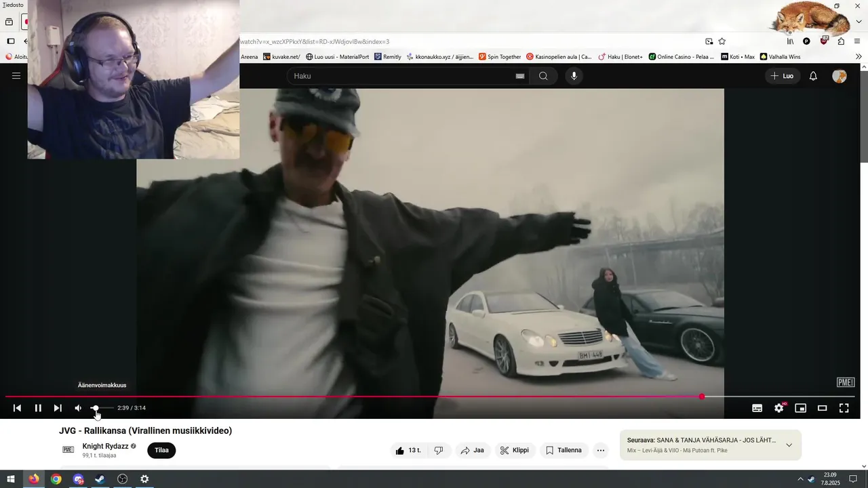The width and height of the screenshot is (868, 488).
Task: Subscribe with the Tilaa button
Action: click(161, 450)
